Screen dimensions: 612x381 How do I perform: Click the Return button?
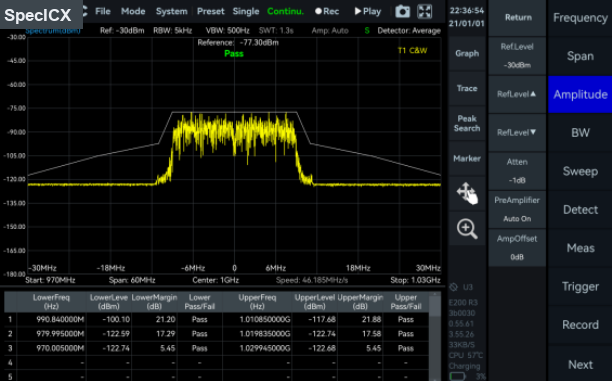pyautogui.click(x=518, y=18)
